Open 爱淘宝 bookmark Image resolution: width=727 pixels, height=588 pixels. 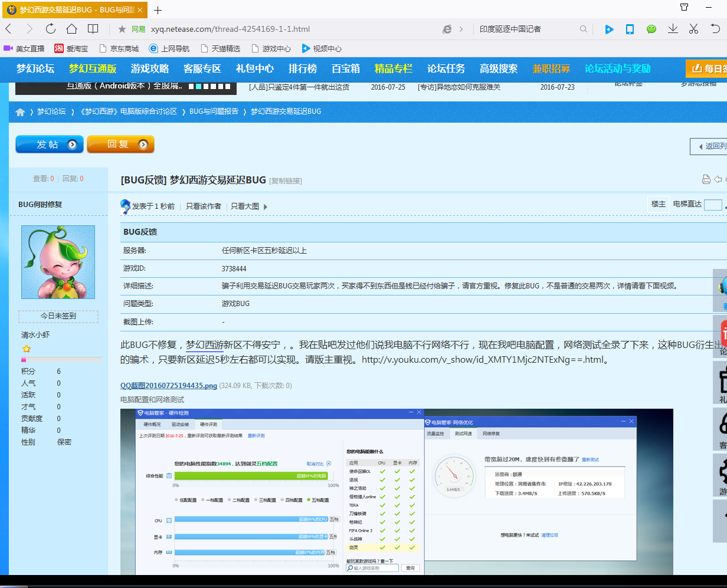pos(71,48)
